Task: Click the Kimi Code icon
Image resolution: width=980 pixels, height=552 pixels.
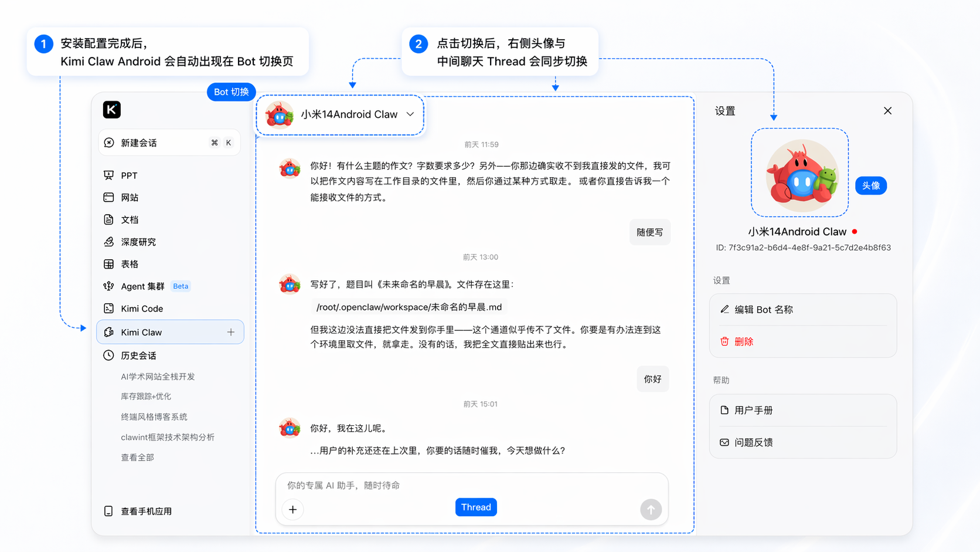Action: pos(108,309)
